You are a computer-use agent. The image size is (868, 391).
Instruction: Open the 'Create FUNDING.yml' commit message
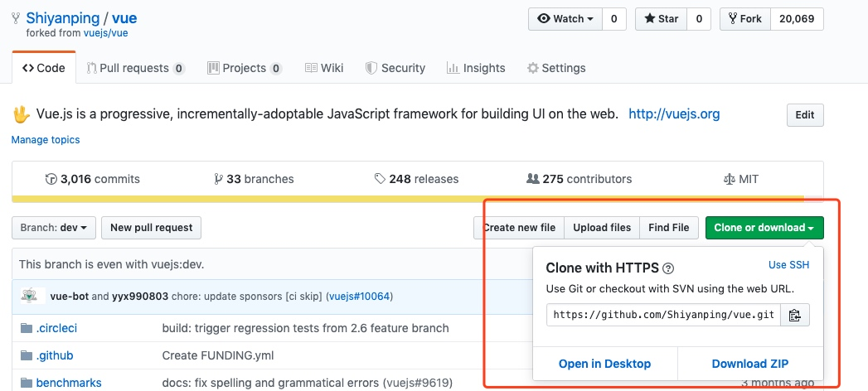pyautogui.click(x=218, y=355)
